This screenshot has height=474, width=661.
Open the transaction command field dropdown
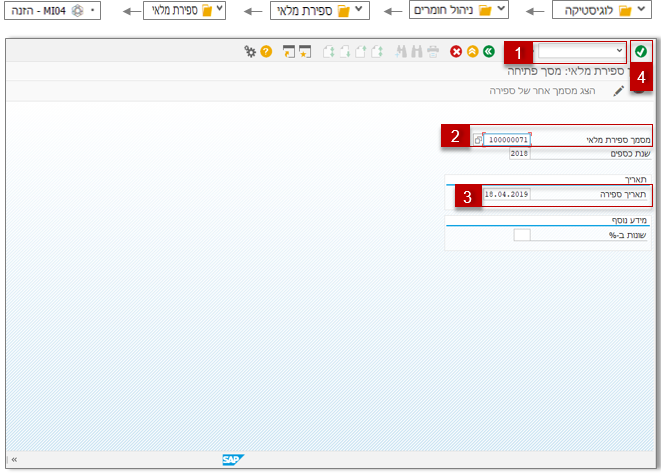point(619,51)
